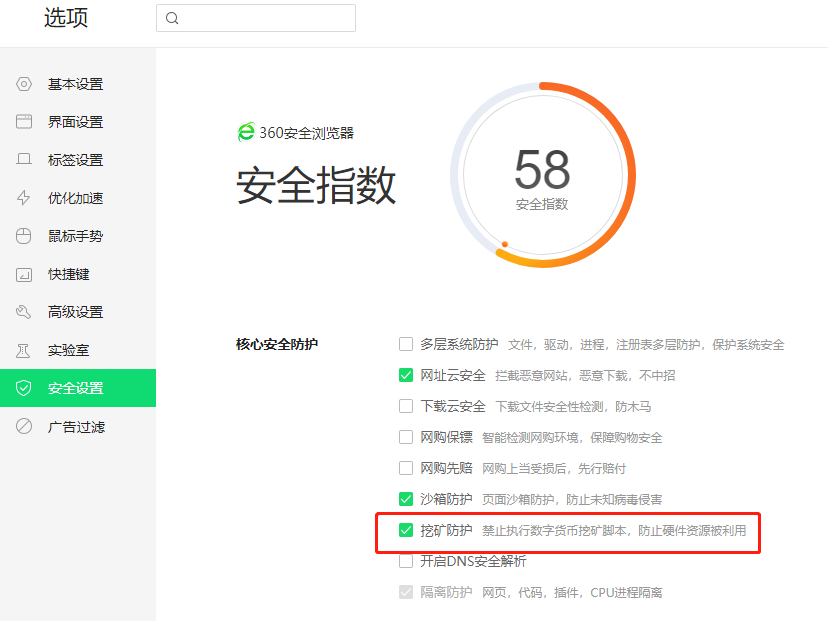Click the options search box
Screen dimensions: 828x621
pyautogui.click(x=256, y=18)
